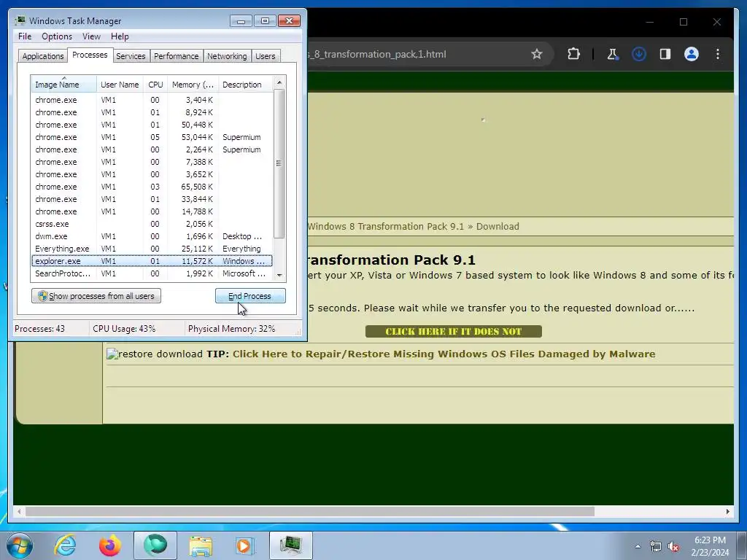
Task: Click the muted volume tray icon
Action: click(x=673, y=546)
